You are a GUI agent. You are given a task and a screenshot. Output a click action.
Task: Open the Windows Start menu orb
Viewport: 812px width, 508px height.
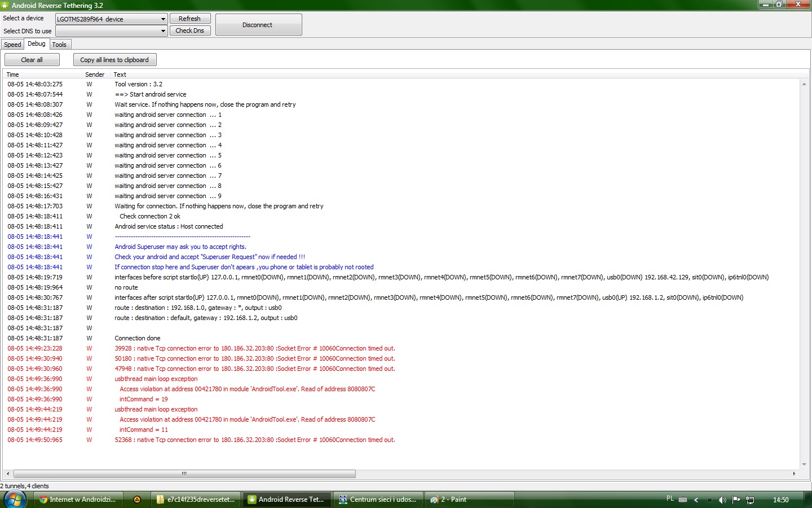(x=15, y=500)
